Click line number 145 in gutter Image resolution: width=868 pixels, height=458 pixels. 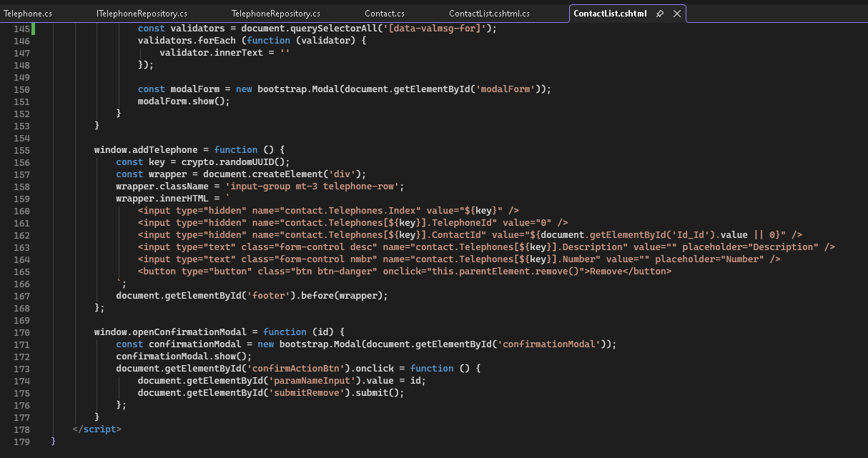(x=22, y=29)
